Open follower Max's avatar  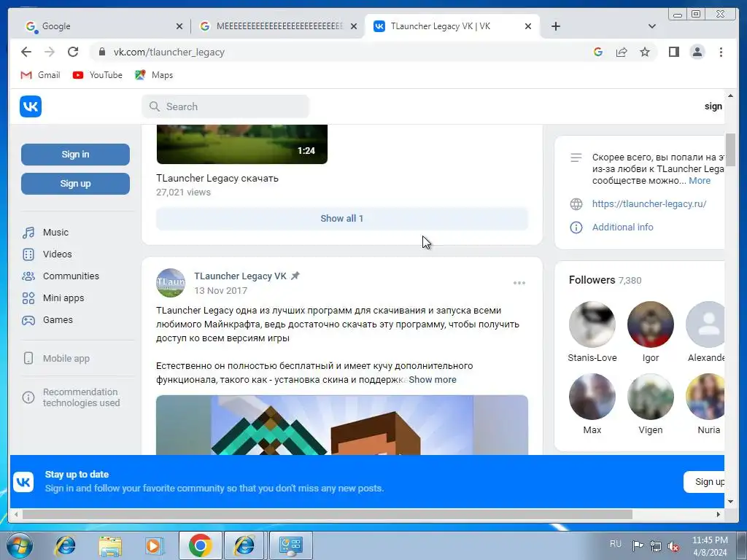click(592, 397)
